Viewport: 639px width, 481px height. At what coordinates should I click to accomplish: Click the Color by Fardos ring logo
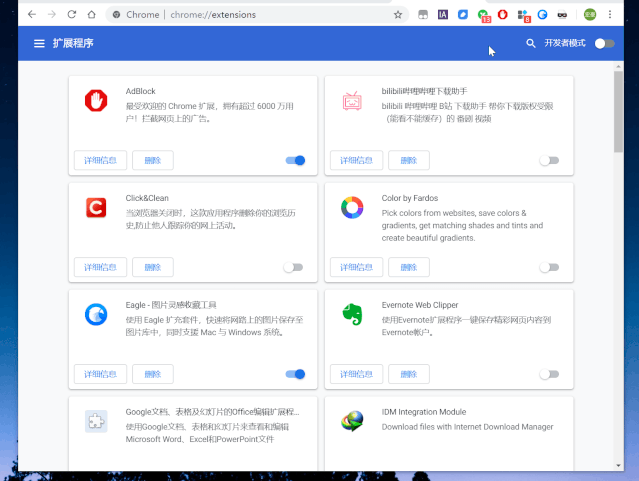(352, 207)
